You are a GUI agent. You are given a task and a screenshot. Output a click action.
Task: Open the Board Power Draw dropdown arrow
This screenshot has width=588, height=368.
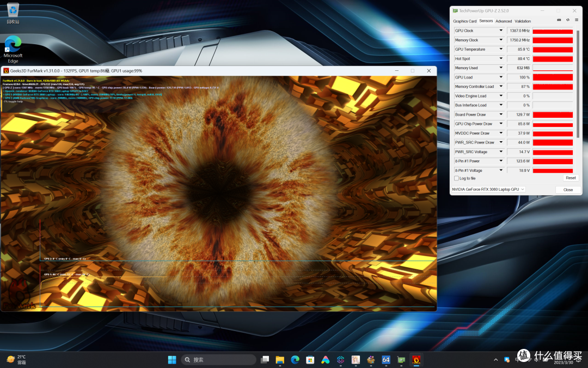(x=501, y=114)
